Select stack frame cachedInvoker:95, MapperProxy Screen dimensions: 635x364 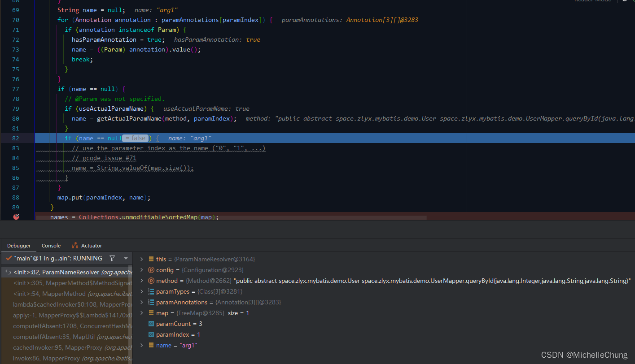67,347
